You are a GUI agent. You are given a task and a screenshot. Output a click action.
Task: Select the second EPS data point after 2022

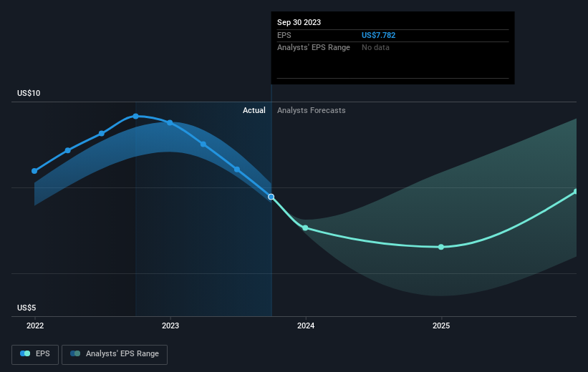tap(68, 150)
